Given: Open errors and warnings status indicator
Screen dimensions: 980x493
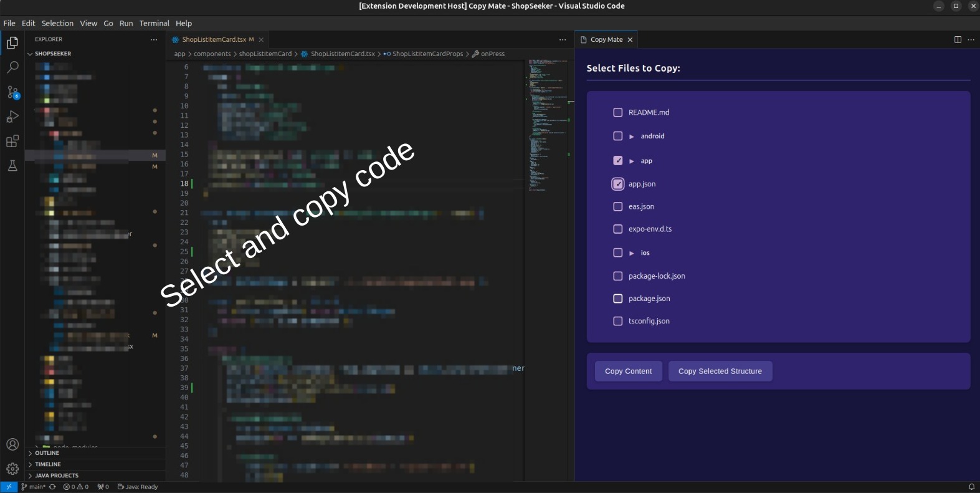Looking at the screenshot, I should pyautogui.click(x=76, y=487).
